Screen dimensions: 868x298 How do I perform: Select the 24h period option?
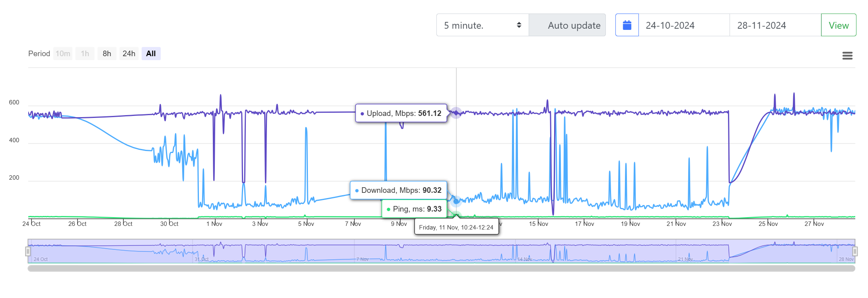tap(129, 53)
